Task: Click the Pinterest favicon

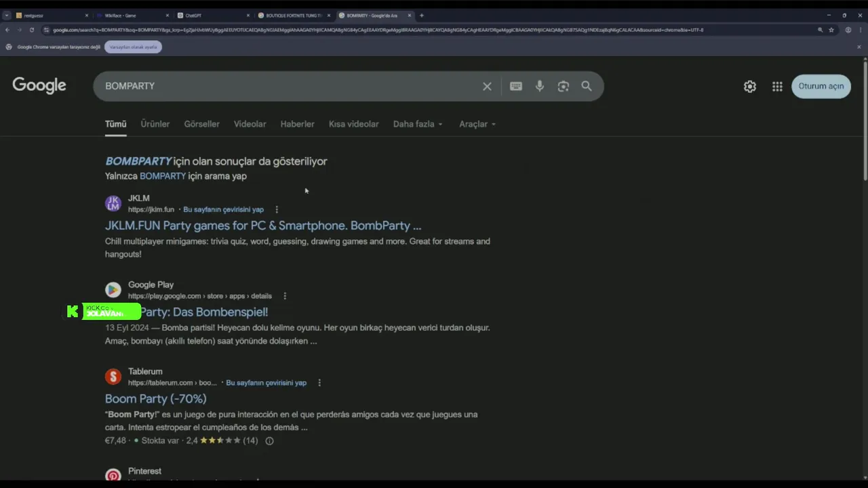Action: tap(113, 475)
